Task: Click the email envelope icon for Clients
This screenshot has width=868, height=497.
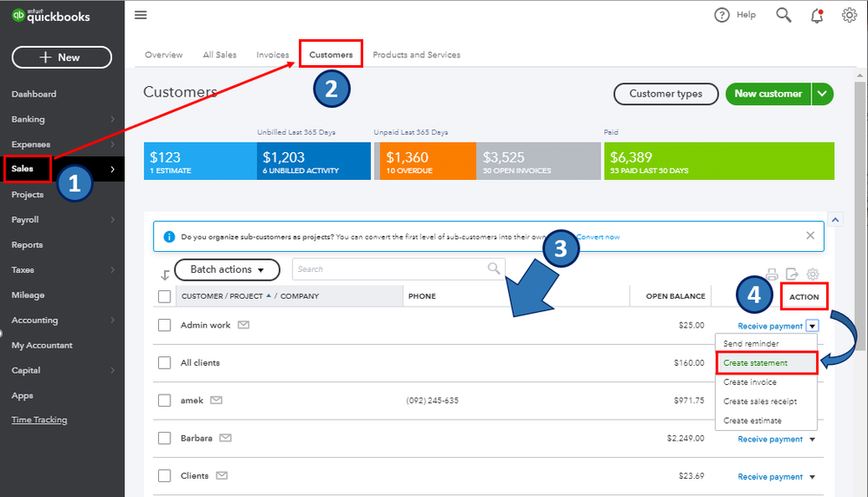Action: point(222,475)
